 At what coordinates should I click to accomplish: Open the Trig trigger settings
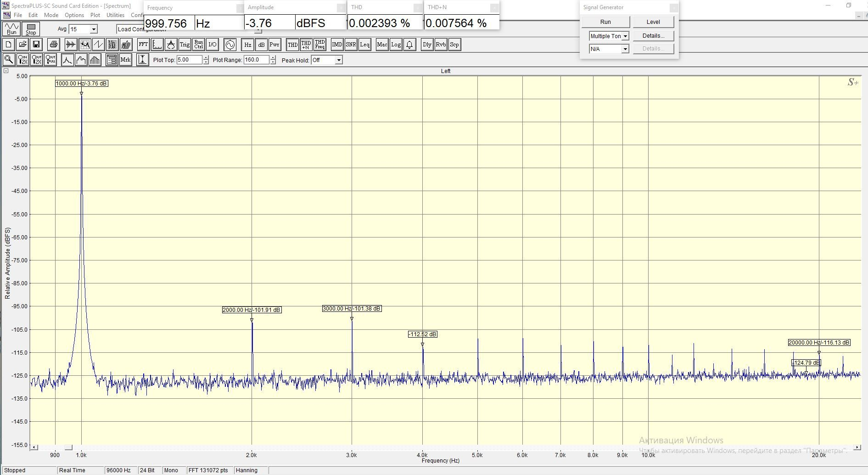185,45
